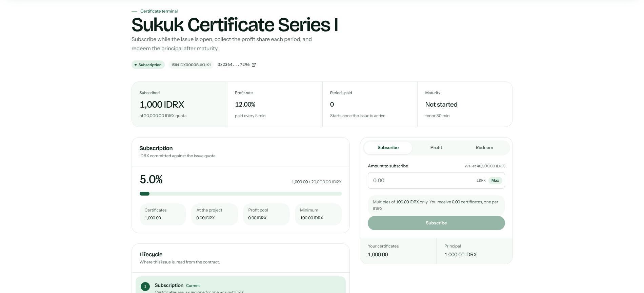Click the Certificates 1,000.00 stat card
The image size is (644, 293).
pos(163,214)
